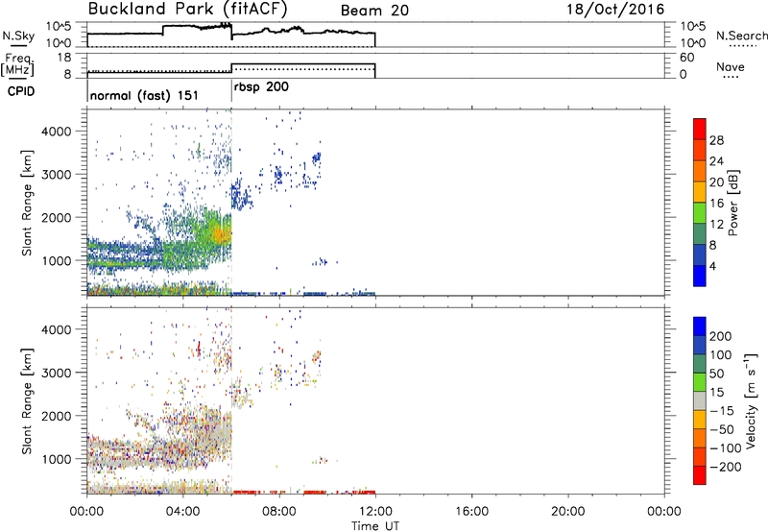Click the power panel 'Slant Range [km]' label
The image size is (768, 532).
point(27,204)
